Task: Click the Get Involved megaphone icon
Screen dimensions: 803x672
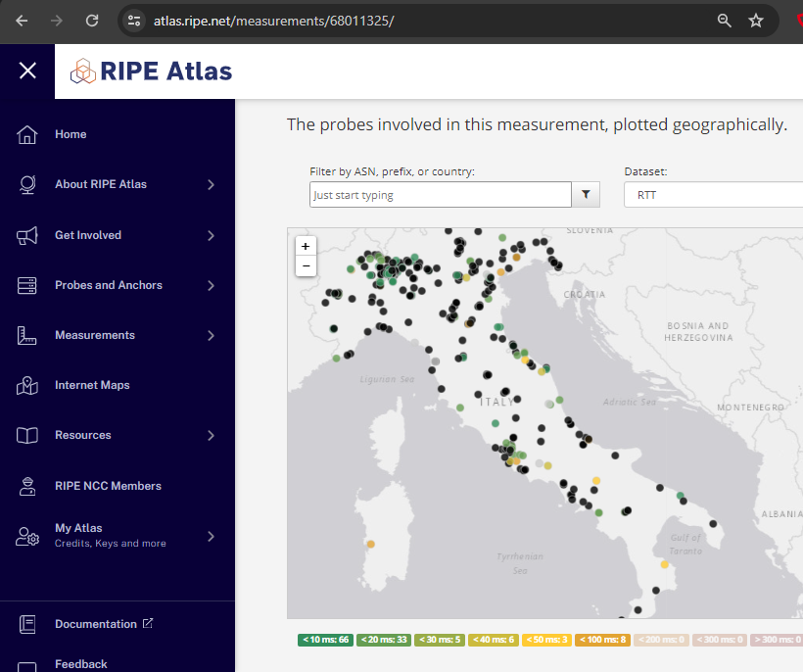Action: coord(27,236)
